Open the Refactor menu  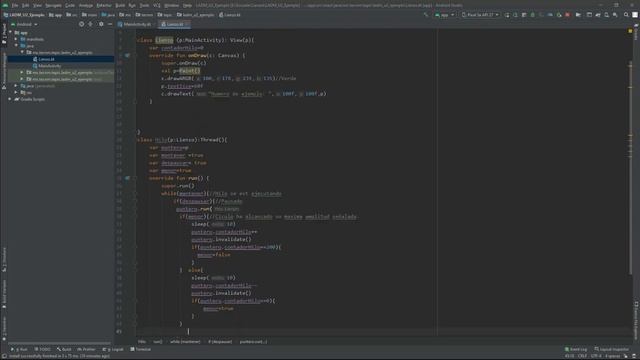[104, 5]
